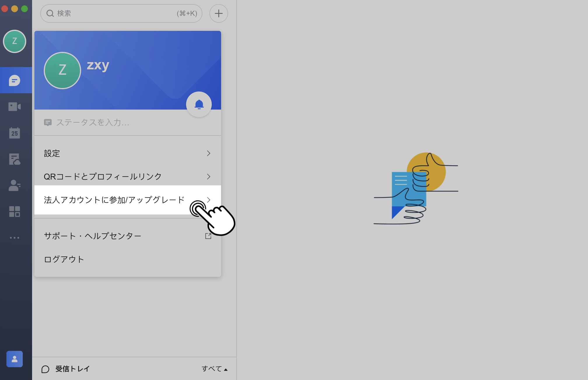Click the blue person icon at sidebar bottom

[x=15, y=359]
